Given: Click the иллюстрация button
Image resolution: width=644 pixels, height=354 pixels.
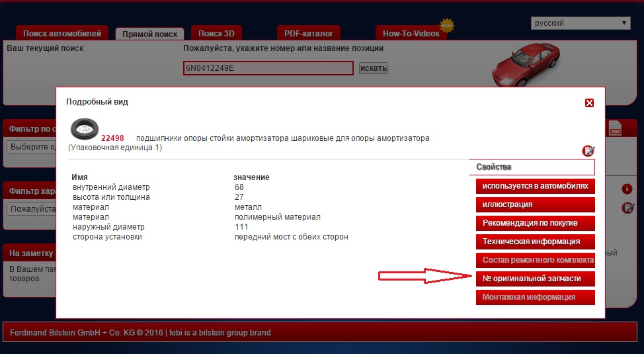Looking at the screenshot, I should 535,204.
